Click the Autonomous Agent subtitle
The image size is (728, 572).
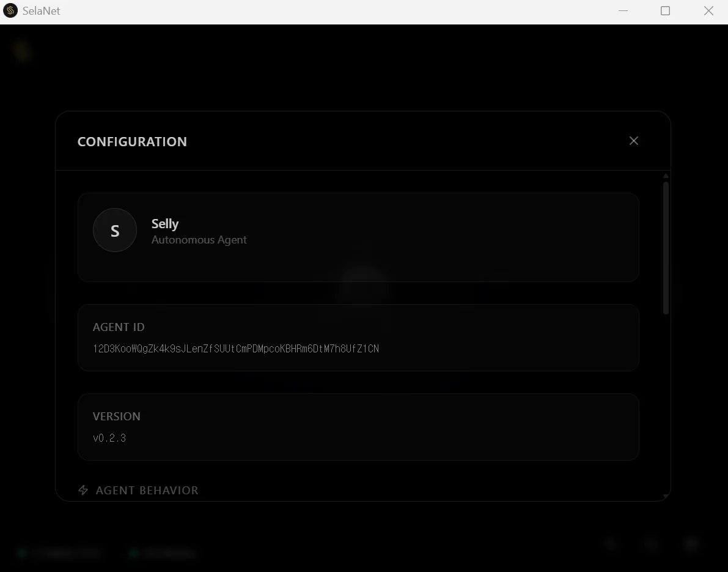(x=199, y=240)
